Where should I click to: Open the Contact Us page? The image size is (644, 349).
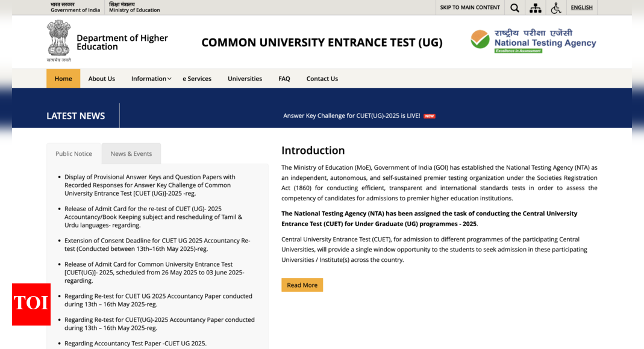click(322, 79)
